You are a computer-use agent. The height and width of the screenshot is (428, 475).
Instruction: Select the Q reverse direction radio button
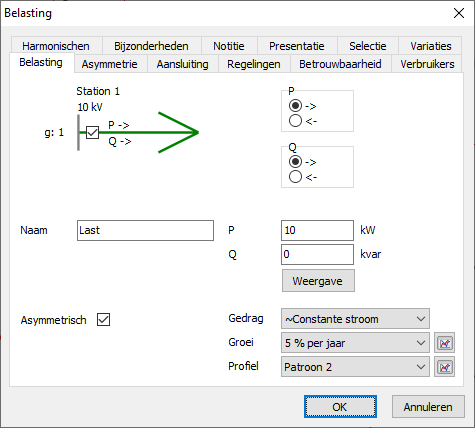[x=295, y=177]
